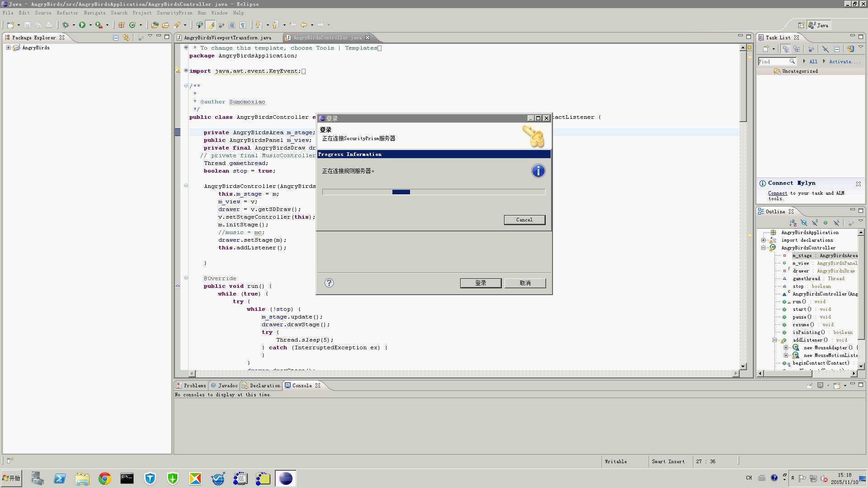The height and width of the screenshot is (488, 868).
Task: Click the All working set link
Action: pos(813,61)
